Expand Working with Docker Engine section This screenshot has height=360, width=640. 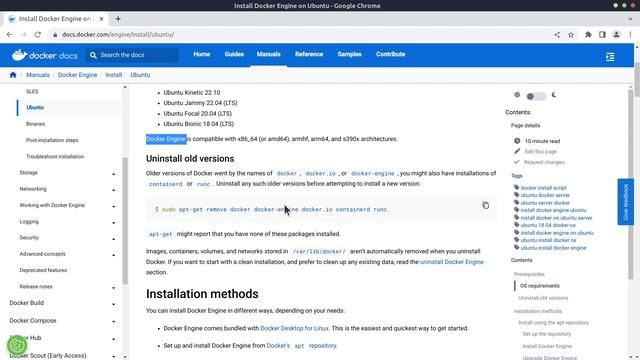click(113, 207)
